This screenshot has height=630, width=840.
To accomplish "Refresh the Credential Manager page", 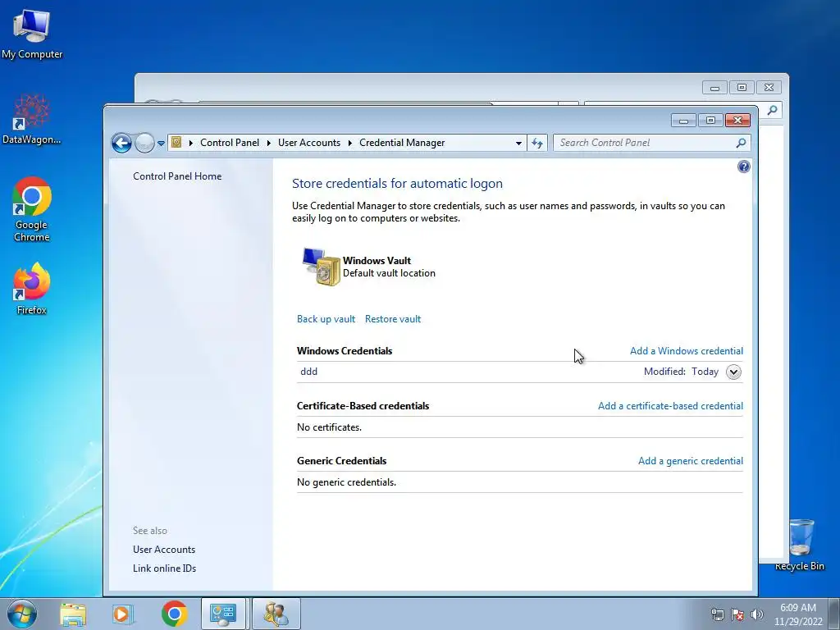I will pyautogui.click(x=537, y=143).
